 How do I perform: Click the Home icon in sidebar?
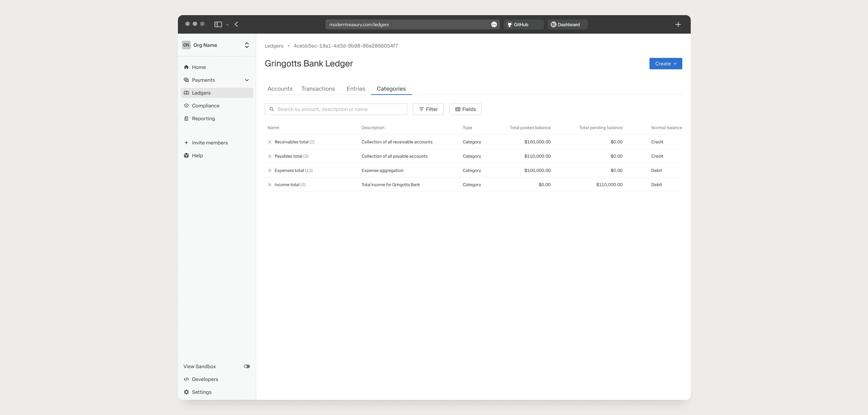tap(186, 67)
